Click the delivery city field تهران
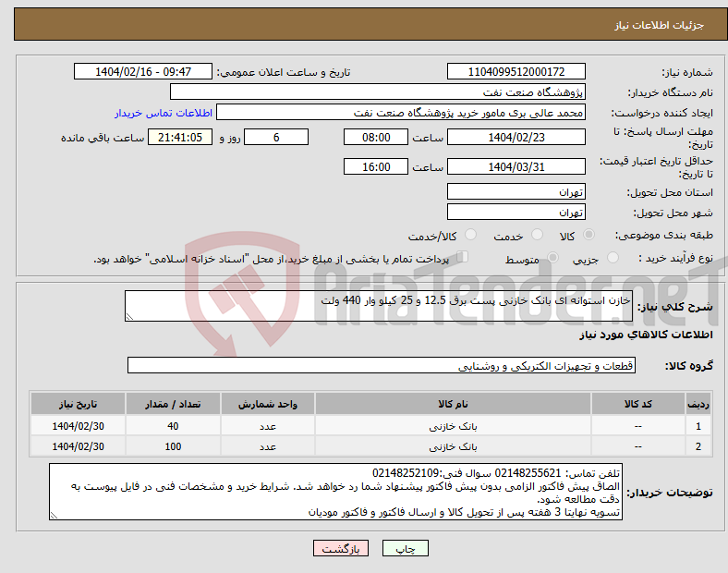The height and width of the screenshot is (573, 728). [516, 212]
